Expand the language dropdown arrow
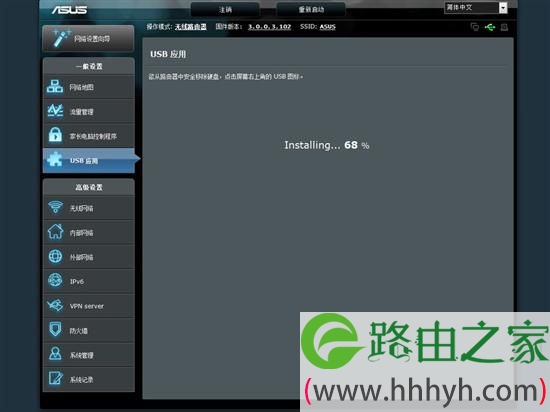This screenshot has height=412, width=550. [503, 8]
